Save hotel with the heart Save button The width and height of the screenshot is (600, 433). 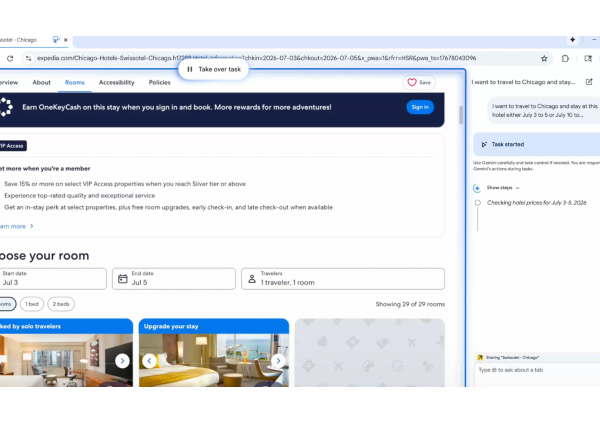(x=419, y=82)
